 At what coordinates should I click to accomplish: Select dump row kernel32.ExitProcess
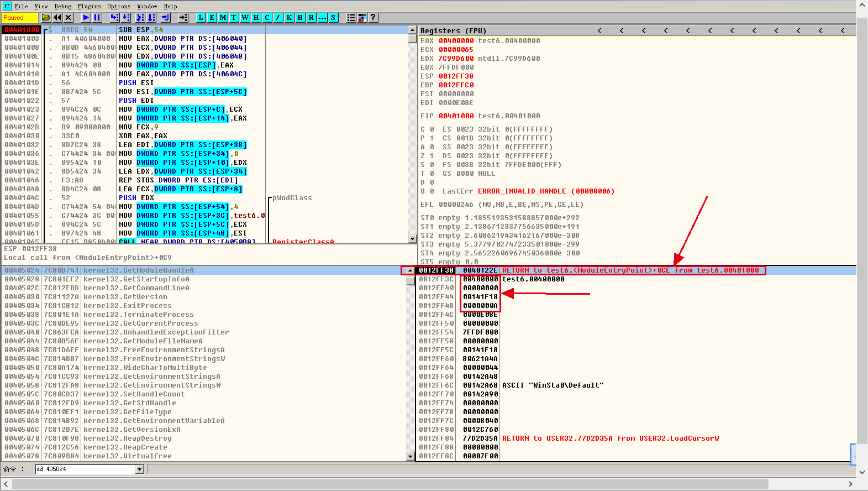(203, 306)
